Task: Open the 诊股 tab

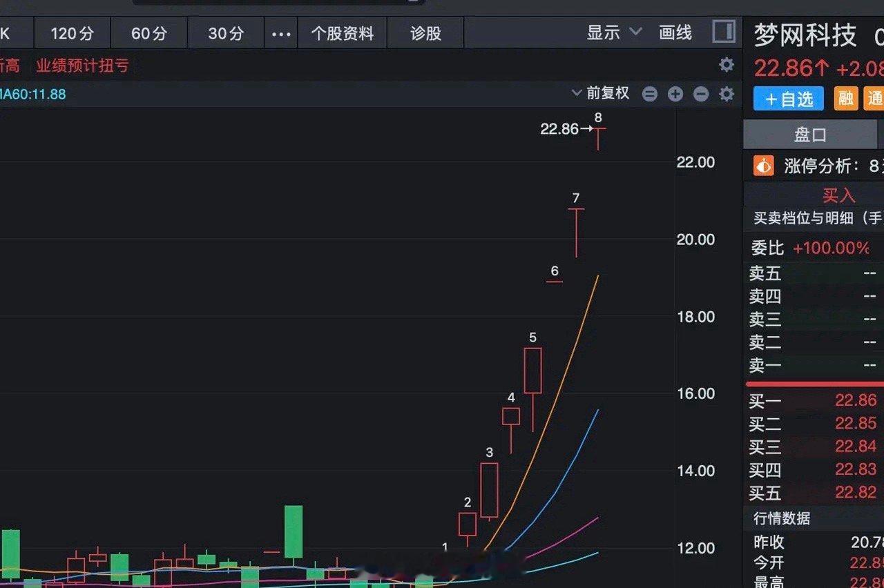Action: pyautogui.click(x=425, y=33)
